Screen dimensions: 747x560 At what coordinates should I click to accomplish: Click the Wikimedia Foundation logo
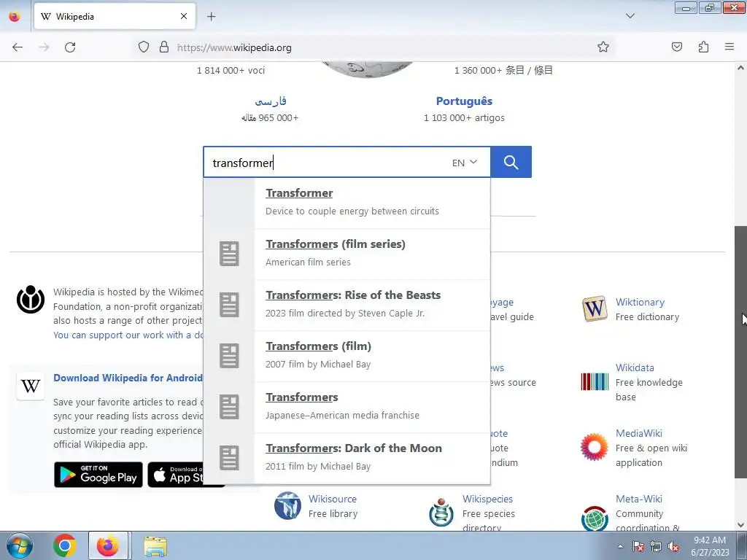31,300
